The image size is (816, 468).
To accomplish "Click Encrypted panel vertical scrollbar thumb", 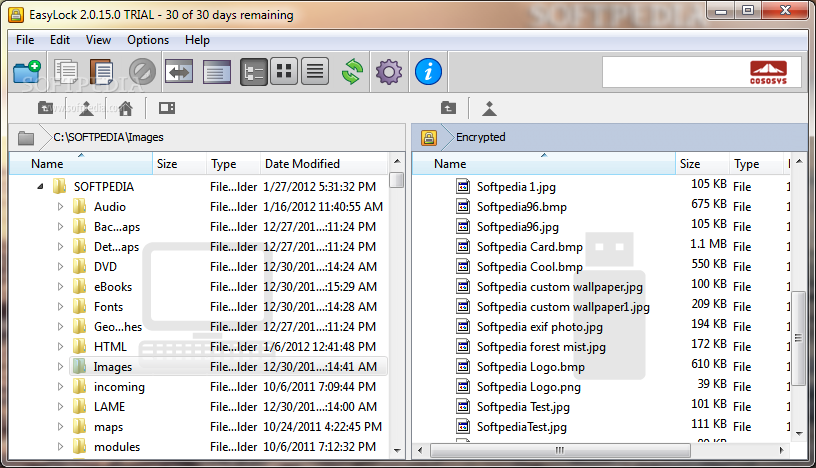I will click(798, 338).
